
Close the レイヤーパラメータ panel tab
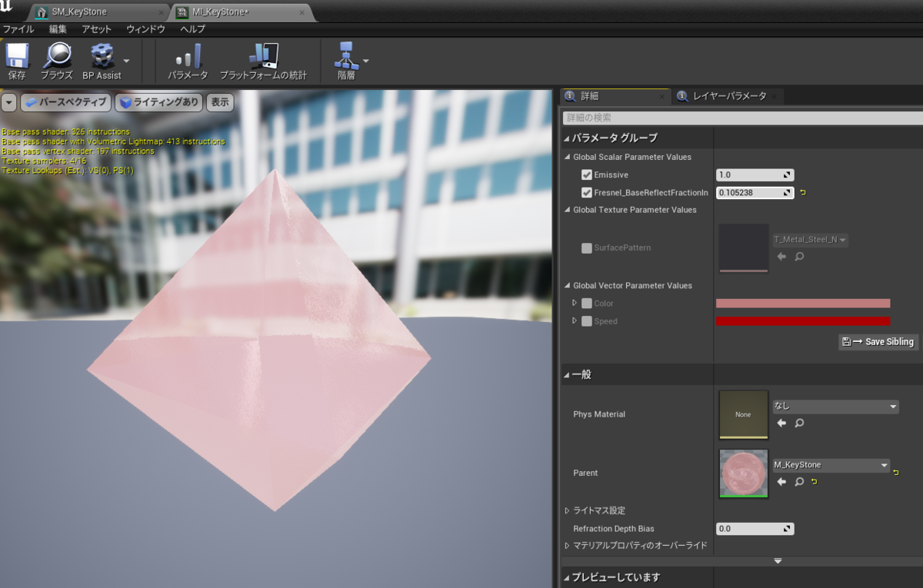[775, 96]
